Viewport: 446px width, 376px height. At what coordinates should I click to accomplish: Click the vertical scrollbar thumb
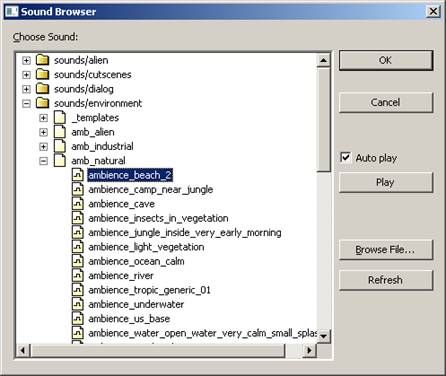[323, 119]
